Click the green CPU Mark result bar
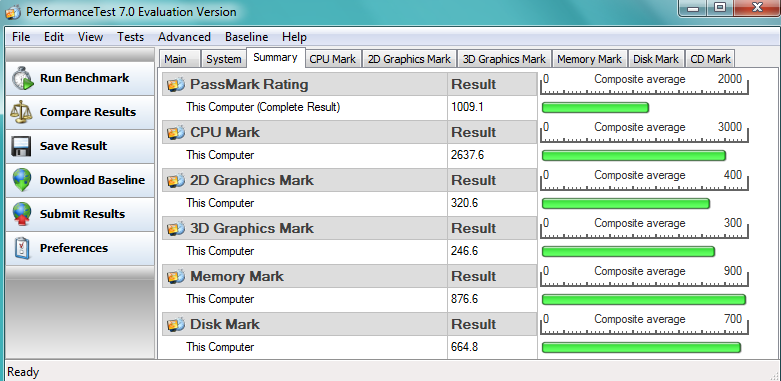 634,156
